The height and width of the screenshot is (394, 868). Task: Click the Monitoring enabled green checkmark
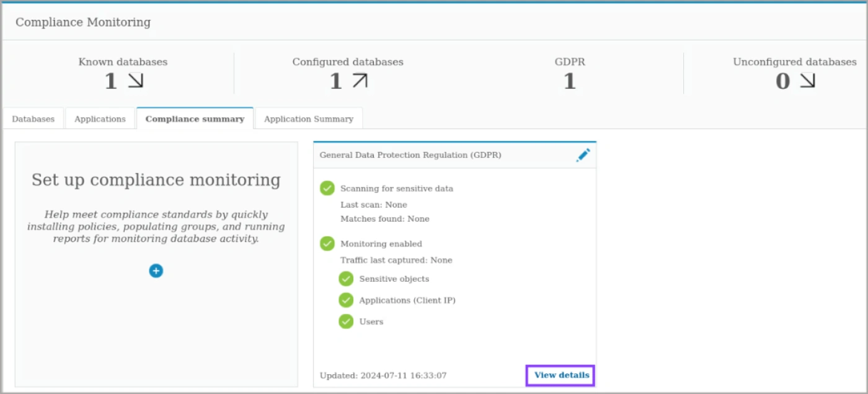click(x=327, y=244)
